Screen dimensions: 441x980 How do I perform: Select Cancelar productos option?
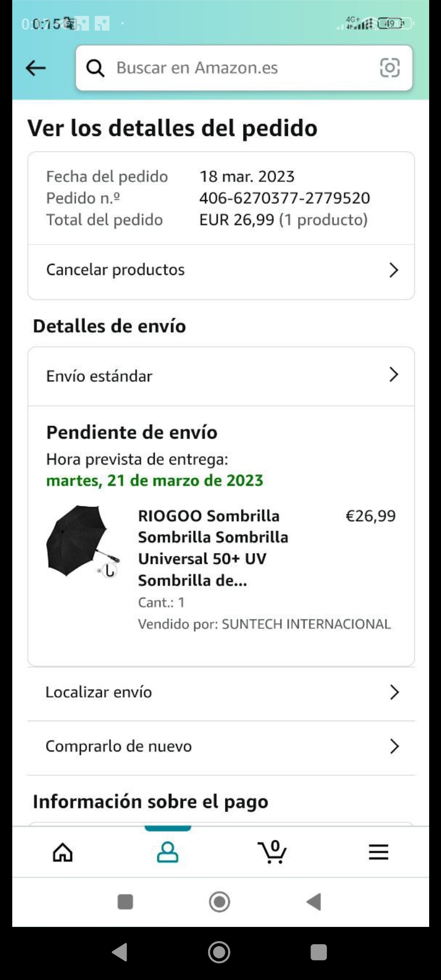[x=116, y=270]
